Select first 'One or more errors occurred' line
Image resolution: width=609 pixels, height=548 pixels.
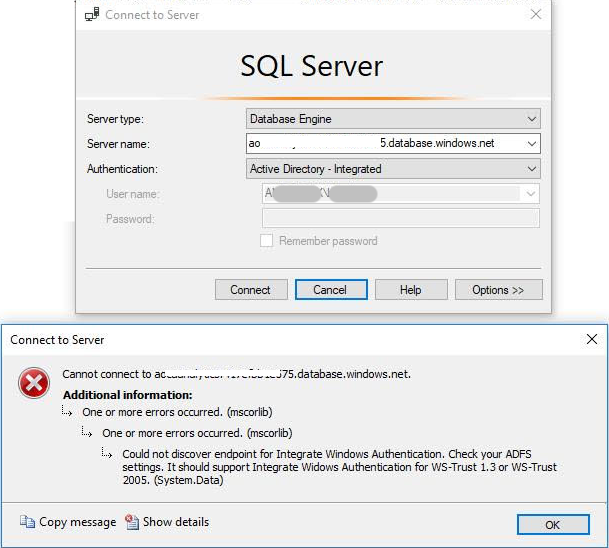[x=177, y=412]
